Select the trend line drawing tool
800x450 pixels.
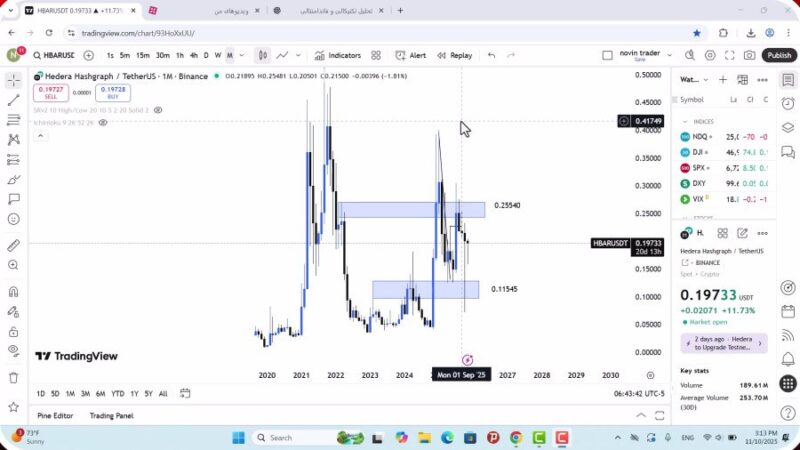coord(13,100)
